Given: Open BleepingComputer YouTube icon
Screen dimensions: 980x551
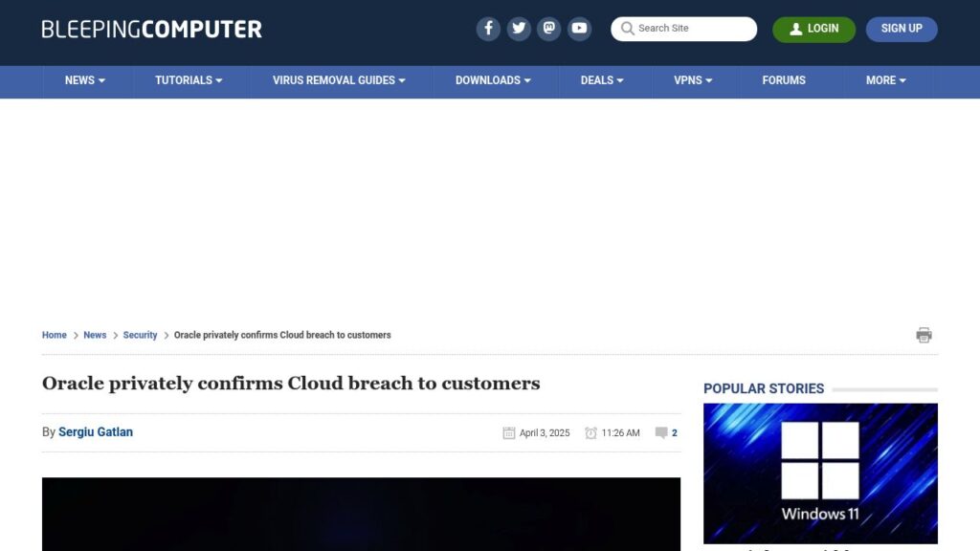Looking at the screenshot, I should pyautogui.click(x=579, y=29).
